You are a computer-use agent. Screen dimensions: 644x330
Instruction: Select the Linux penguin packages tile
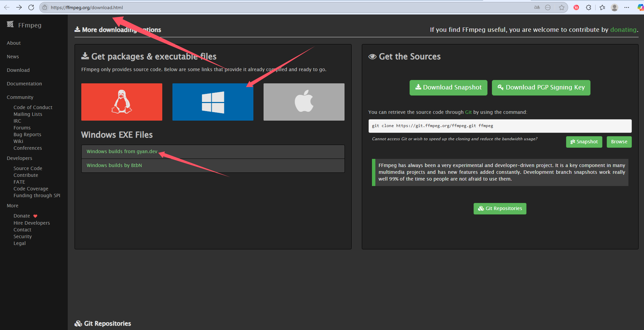click(x=122, y=102)
